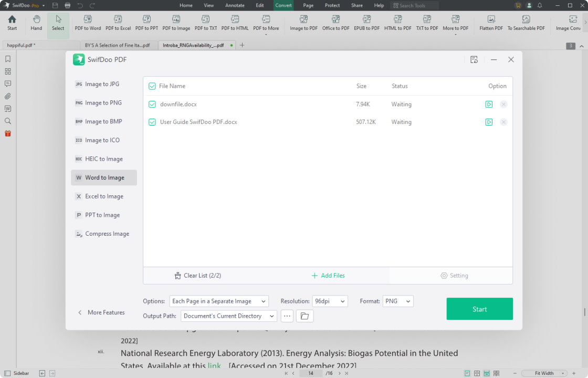Uncheck User Guide SwifDoo PDF.docx checkbox

(152, 122)
